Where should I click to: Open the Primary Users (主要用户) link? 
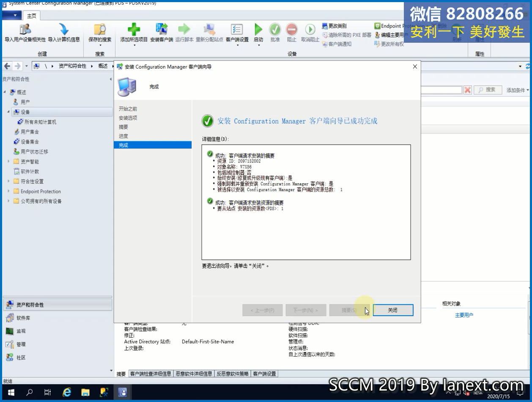pos(464,315)
